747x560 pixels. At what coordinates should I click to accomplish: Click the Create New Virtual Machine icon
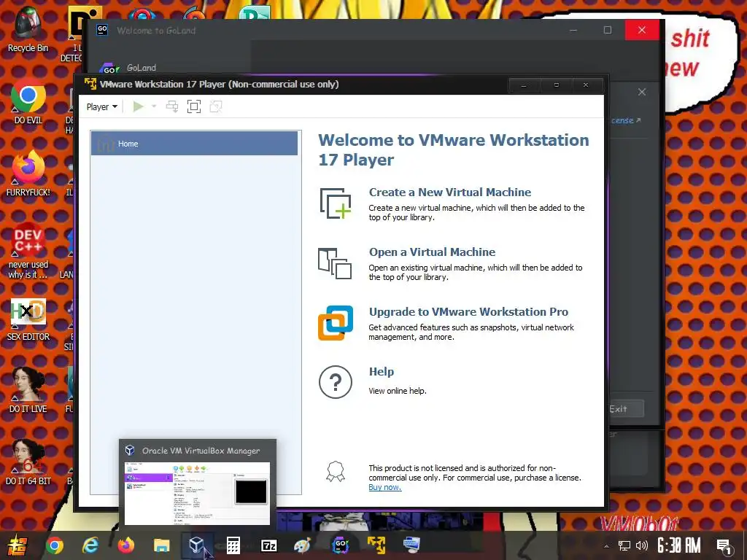pyautogui.click(x=336, y=204)
